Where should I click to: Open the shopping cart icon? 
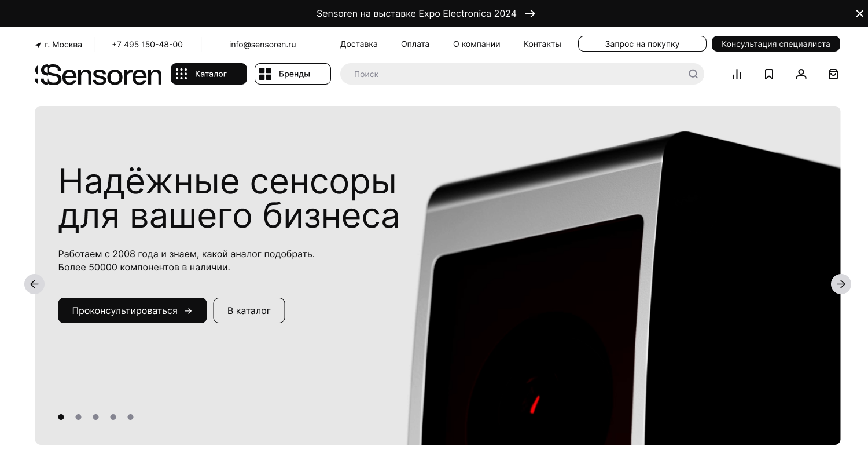point(833,74)
